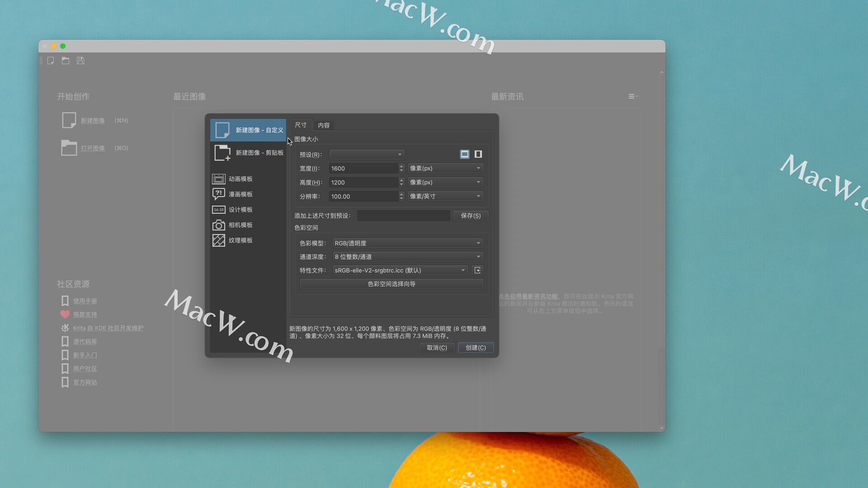868x488 pixels.
Task: Click the heart icon beside 捐款支持
Action: tap(65, 314)
